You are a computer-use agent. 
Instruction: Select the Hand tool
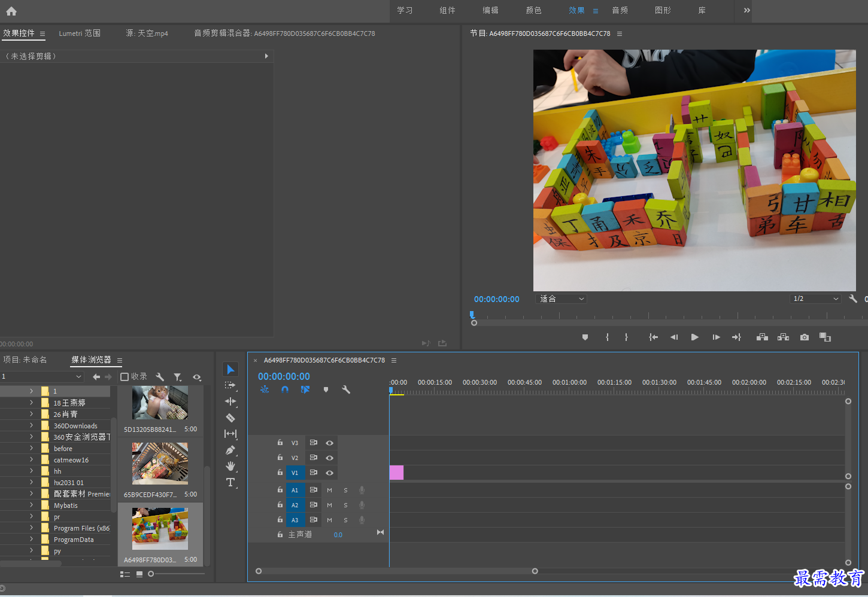point(230,466)
